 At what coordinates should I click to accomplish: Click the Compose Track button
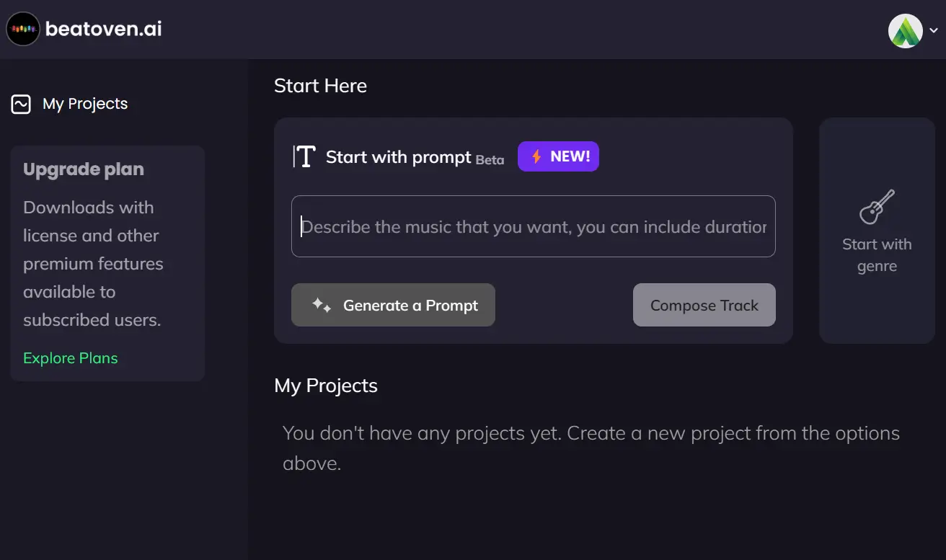[x=704, y=305]
